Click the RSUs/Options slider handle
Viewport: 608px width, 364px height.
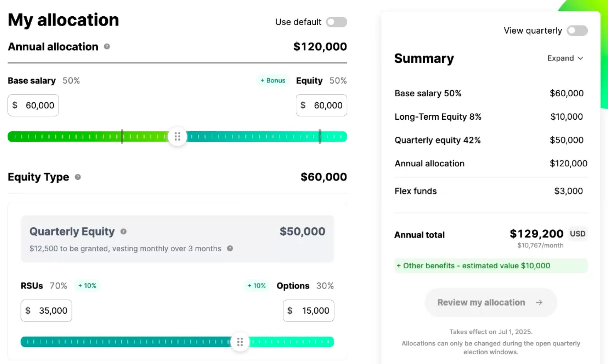point(240,342)
